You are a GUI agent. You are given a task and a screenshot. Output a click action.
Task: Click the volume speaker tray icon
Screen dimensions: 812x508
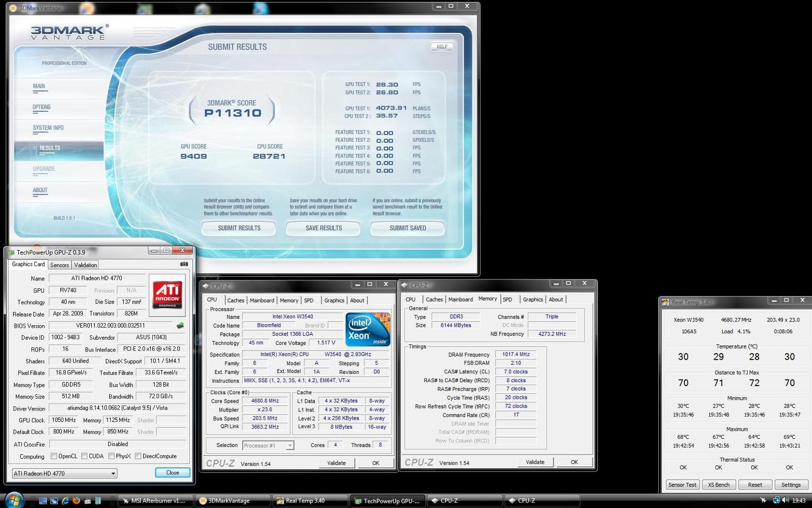(785, 501)
